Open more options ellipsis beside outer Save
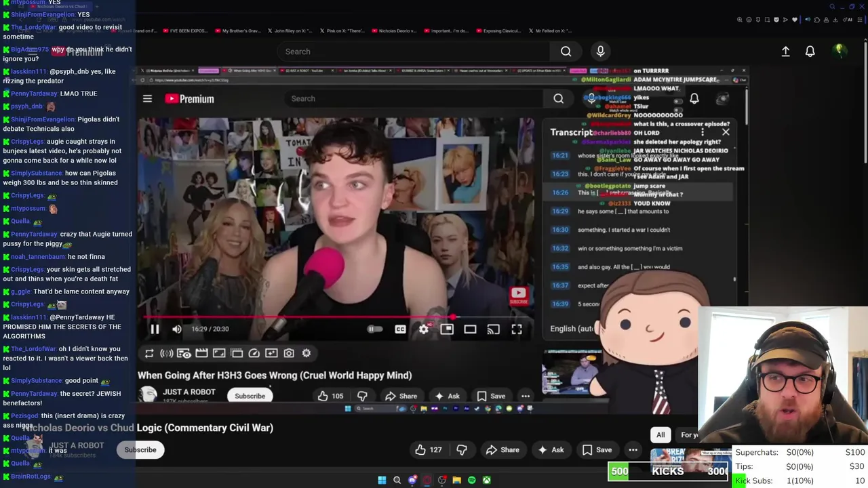Image resolution: width=868 pixels, height=488 pixels. 633,450
